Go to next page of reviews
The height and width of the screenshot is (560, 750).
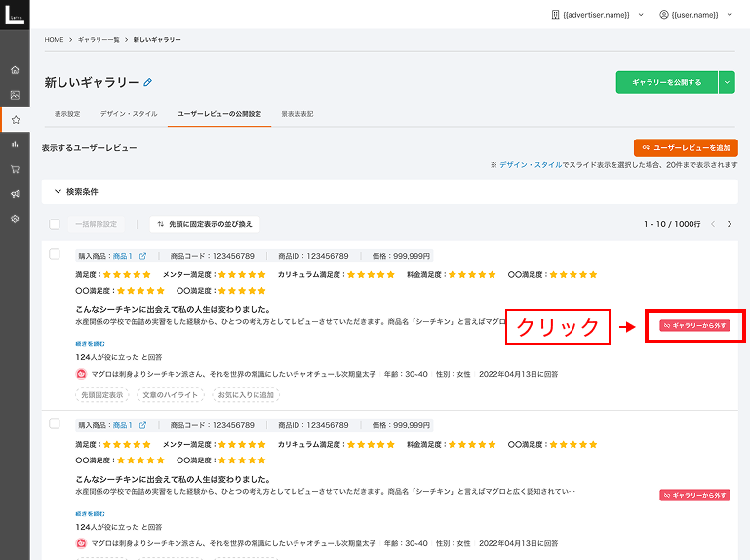click(730, 224)
